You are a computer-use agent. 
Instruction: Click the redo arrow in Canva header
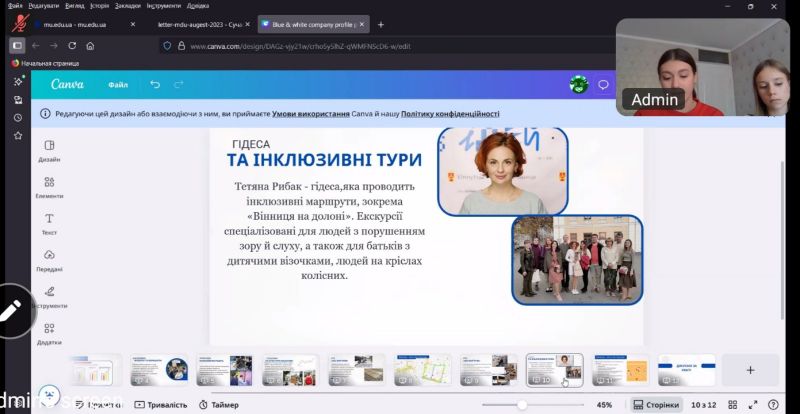[x=179, y=85]
